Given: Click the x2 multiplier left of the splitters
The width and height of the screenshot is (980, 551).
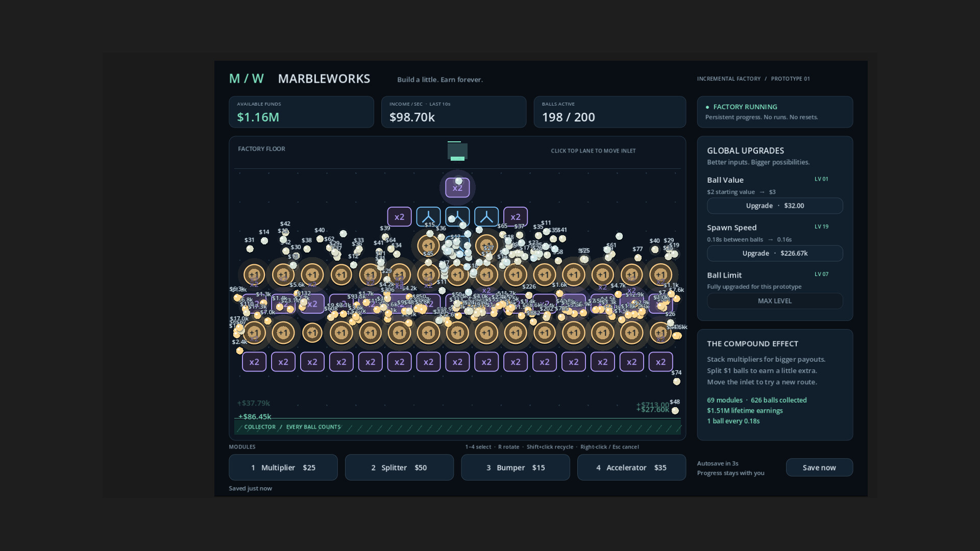Looking at the screenshot, I should [x=399, y=217].
